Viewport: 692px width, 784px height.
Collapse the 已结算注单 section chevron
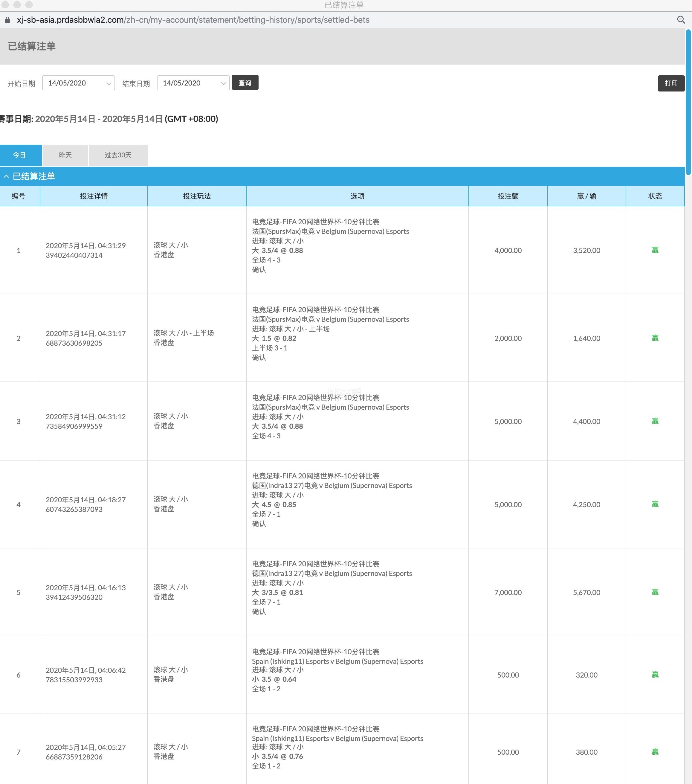6,176
